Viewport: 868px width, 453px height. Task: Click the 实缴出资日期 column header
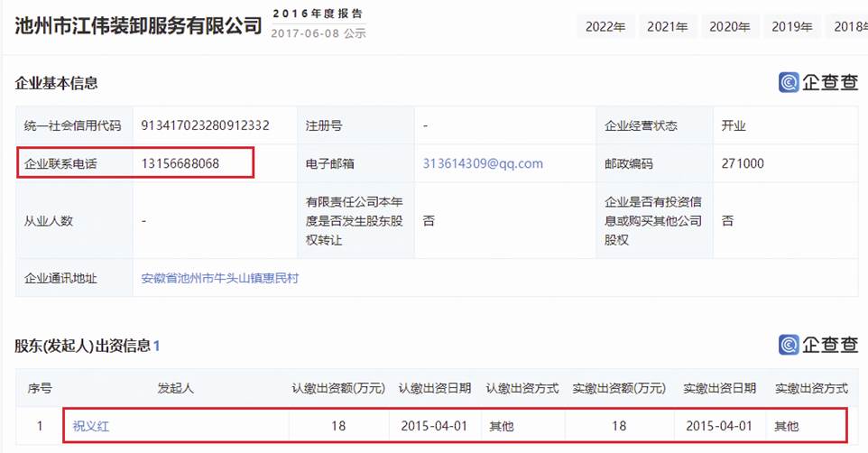point(719,388)
